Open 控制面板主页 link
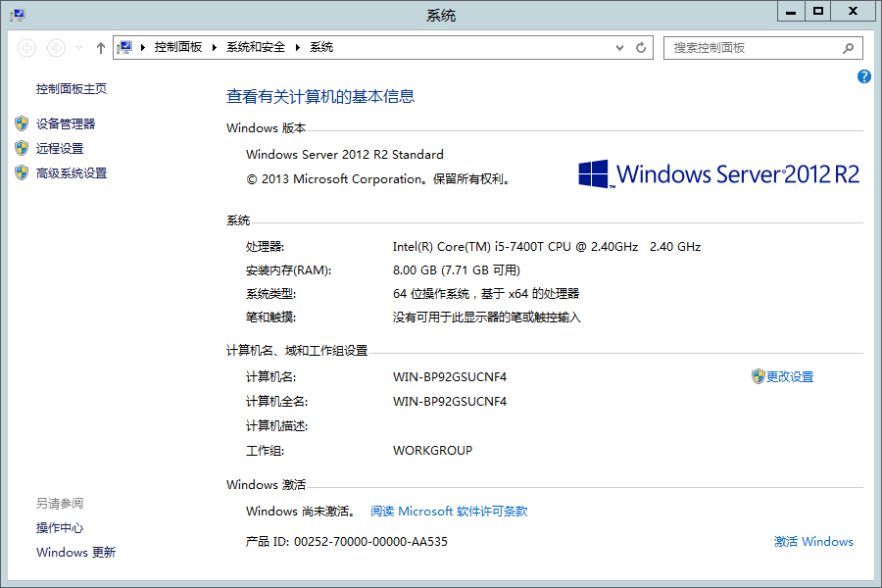 [x=72, y=89]
